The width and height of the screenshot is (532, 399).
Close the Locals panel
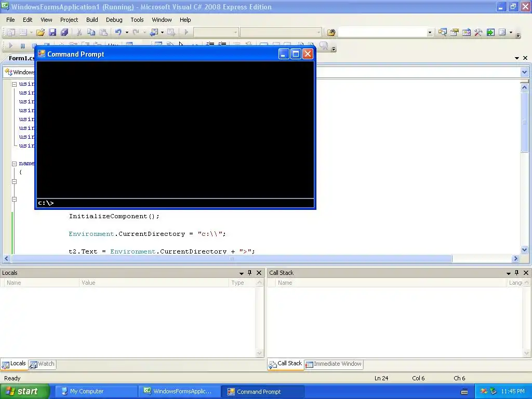point(259,272)
